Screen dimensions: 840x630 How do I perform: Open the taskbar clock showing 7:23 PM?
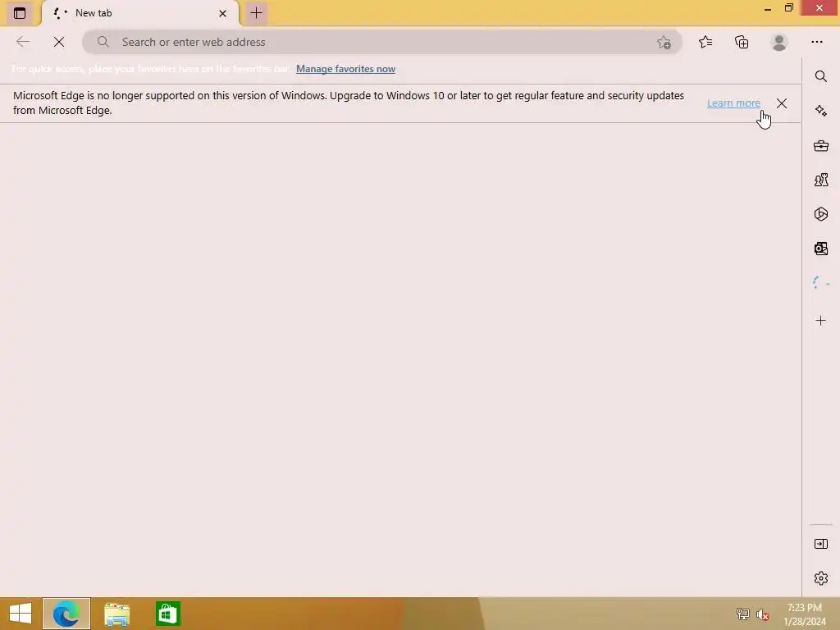click(804, 614)
